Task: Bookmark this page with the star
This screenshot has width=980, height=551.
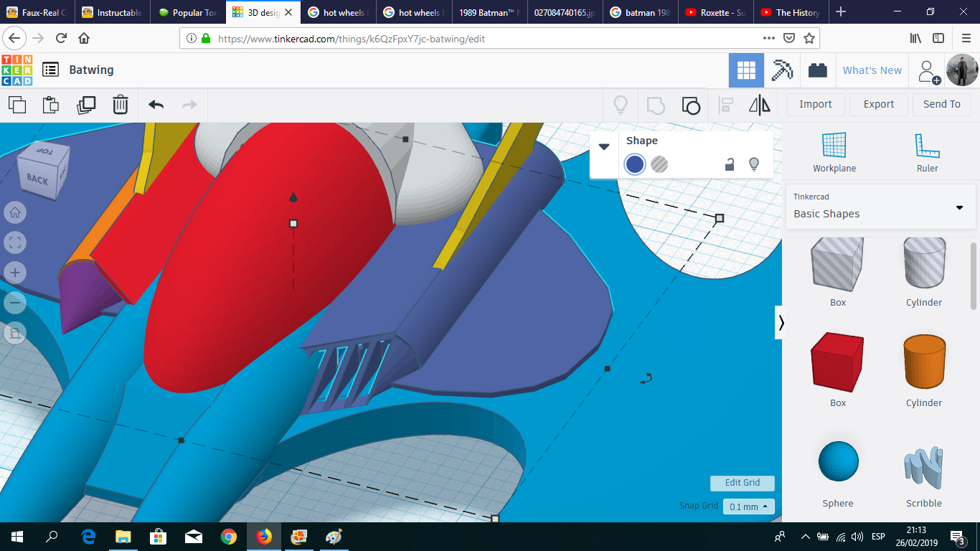Action: [809, 39]
